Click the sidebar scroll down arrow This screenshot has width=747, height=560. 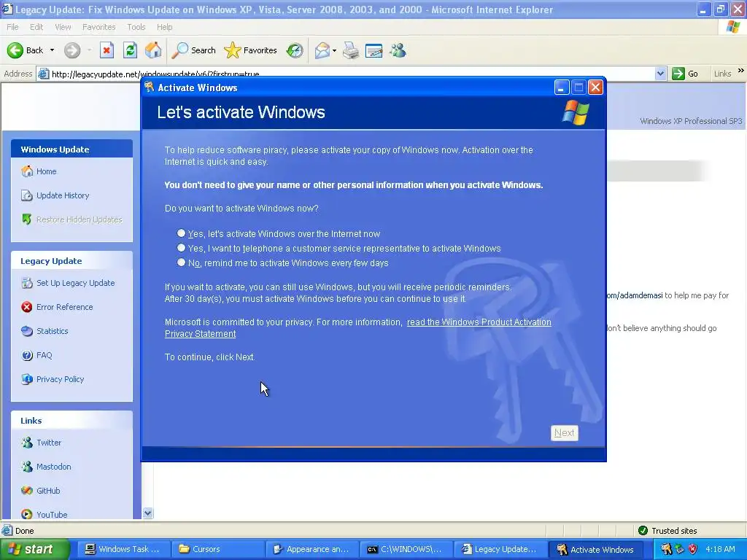147,513
